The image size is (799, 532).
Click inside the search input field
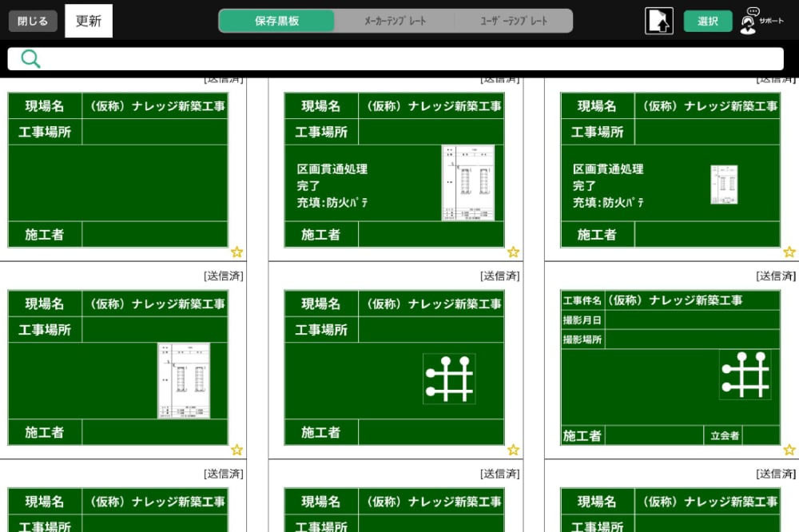tap(399, 58)
